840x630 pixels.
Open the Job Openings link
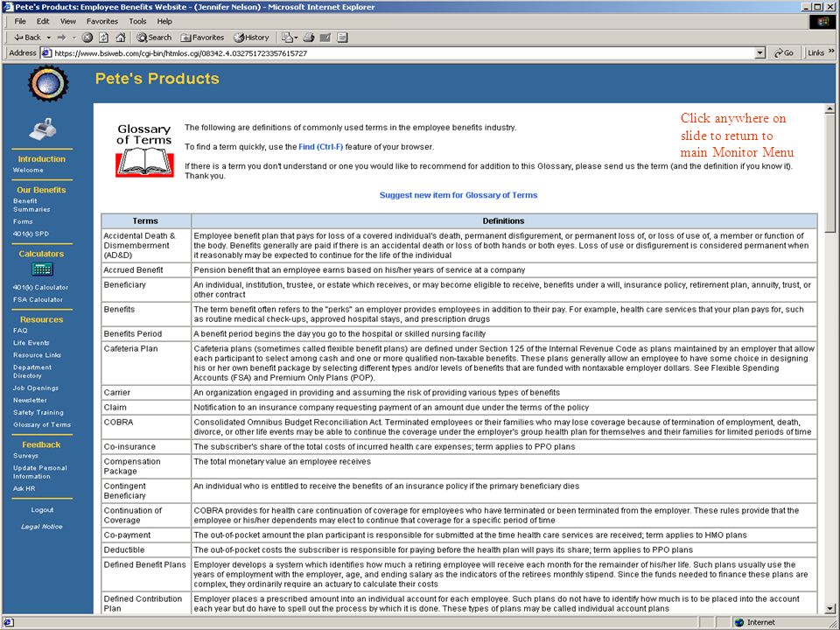(36, 388)
